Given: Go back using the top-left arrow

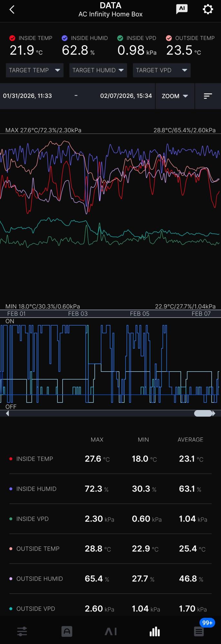Looking at the screenshot, I should click(12, 10).
